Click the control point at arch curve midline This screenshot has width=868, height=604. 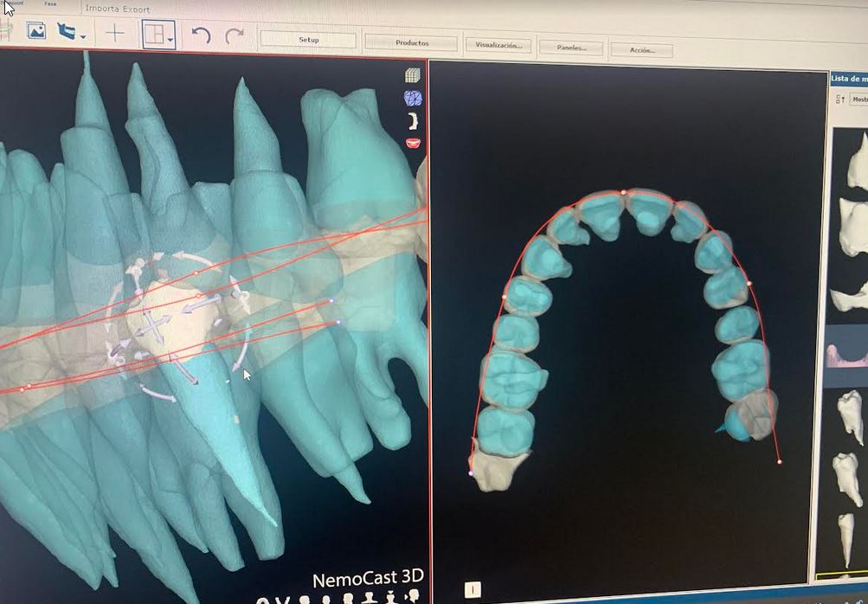coord(623,192)
